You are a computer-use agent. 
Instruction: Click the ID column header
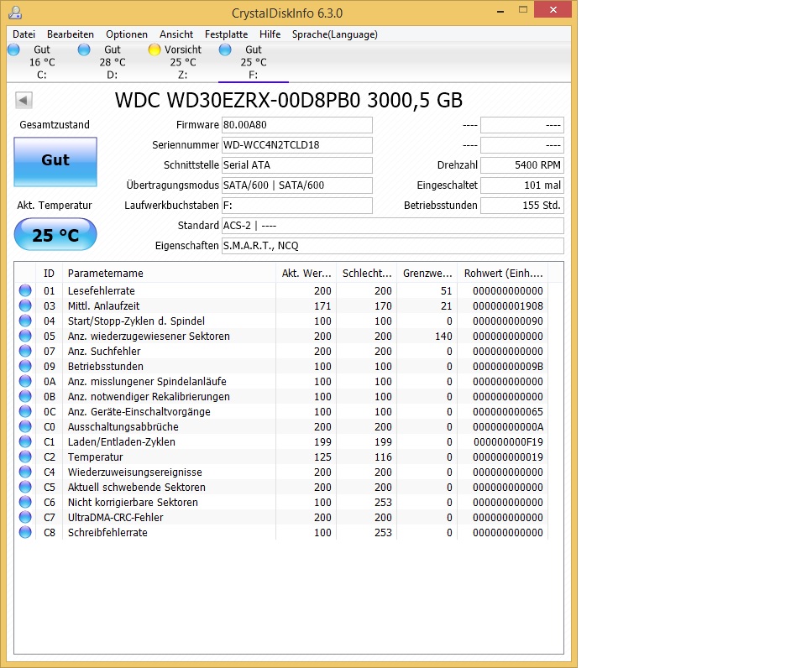click(50, 273)
